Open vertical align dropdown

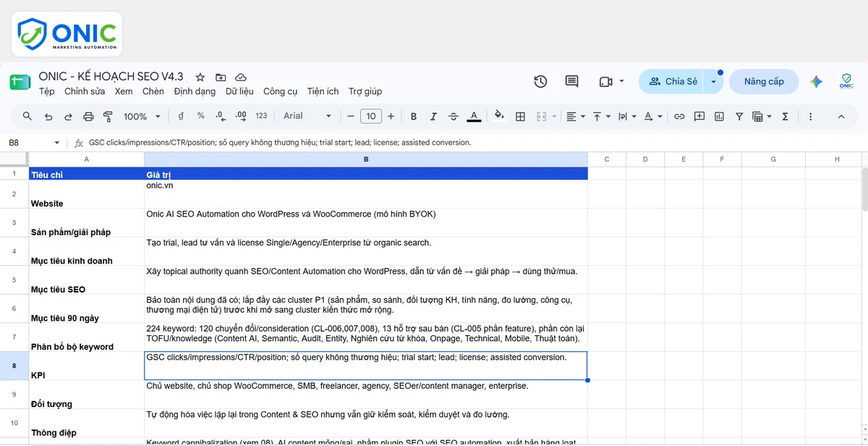(x=601, y=116)
